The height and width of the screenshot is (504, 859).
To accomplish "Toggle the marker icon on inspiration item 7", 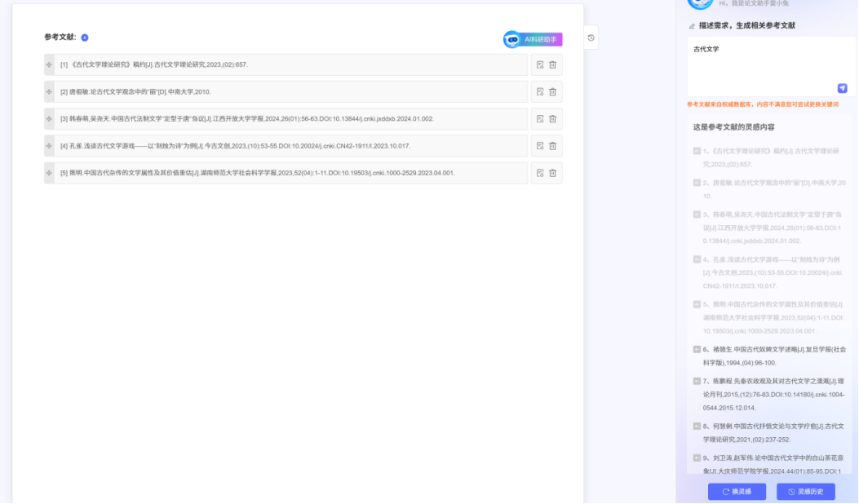I will (x=697, y=381).
